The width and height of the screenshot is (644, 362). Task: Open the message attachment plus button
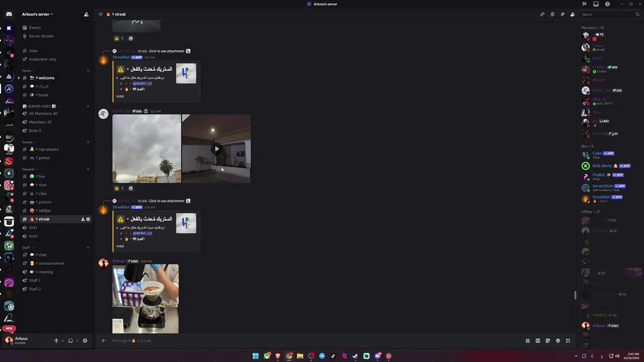pyautogui.click(x=103, y=340)
